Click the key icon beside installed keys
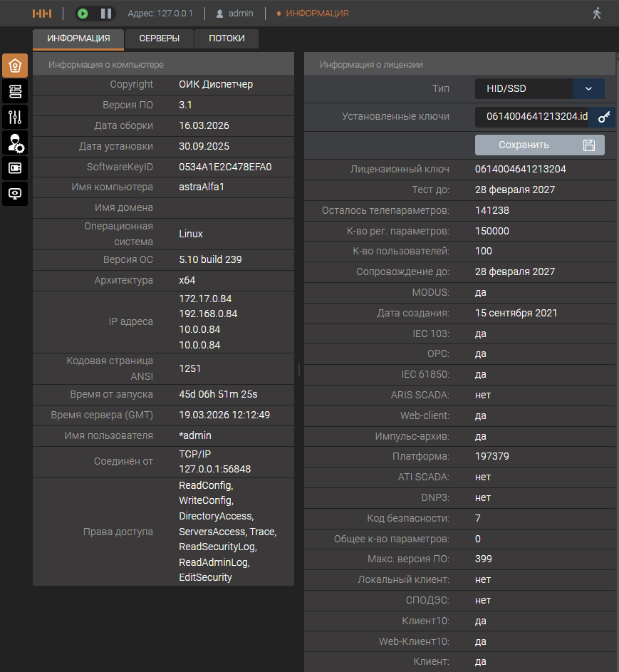The width and height of the screenshot is (619, 672). click(x=603, y=117)
